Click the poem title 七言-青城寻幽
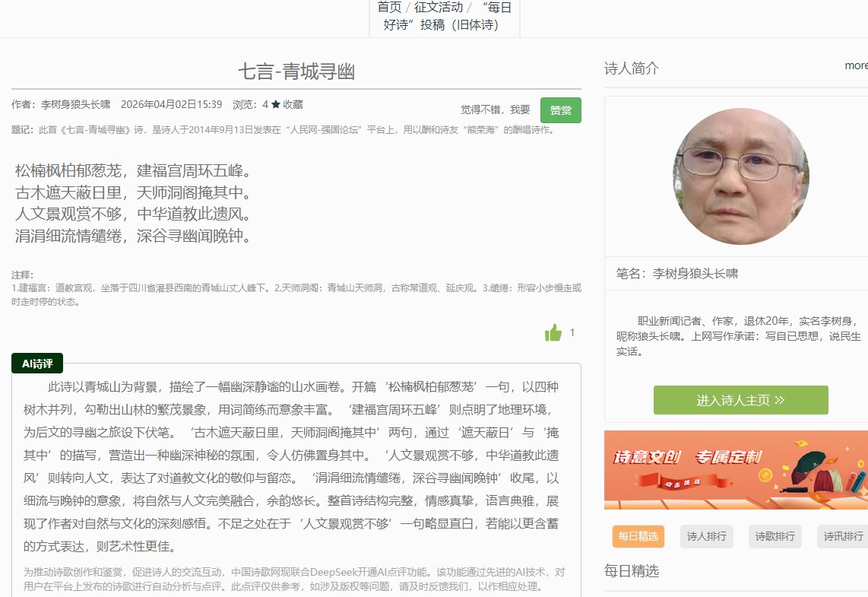This screenshot has height=597, width=868. 296,71
